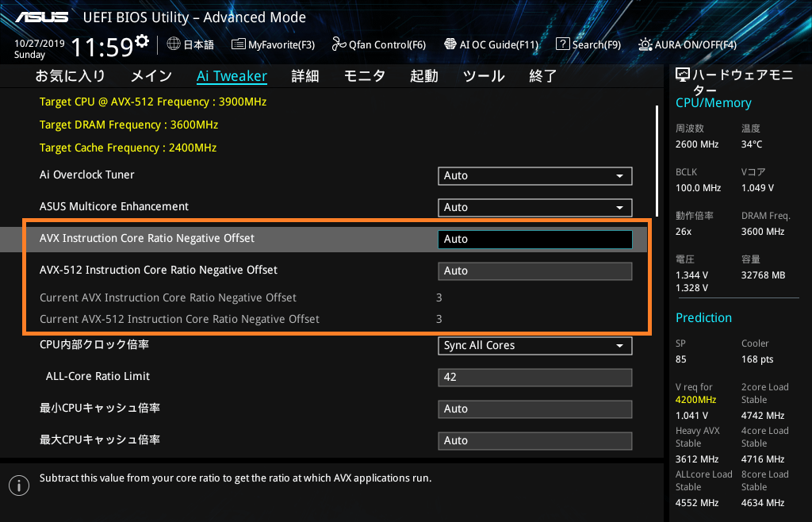Click the Current AVX-512 Instruction Core Ratio Negative Offset row
This screenshot has width=812, height=522.
coord(241,319)
